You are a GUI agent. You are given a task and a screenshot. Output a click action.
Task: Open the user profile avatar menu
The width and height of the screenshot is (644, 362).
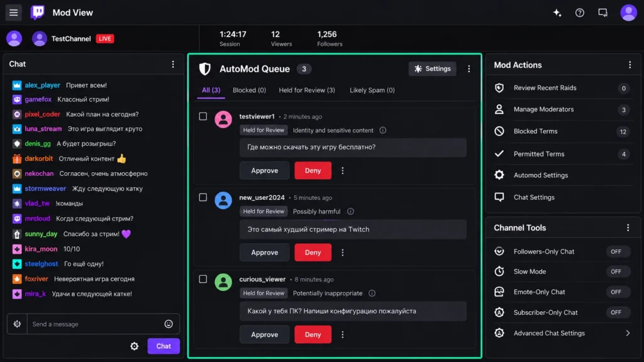point(628,13)
